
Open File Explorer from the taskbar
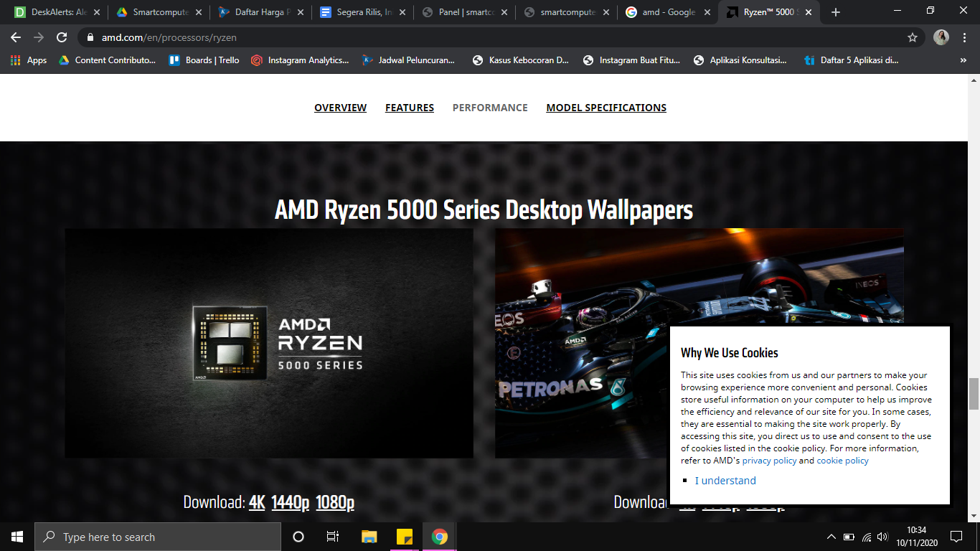pyautogui.click(x=369, y=537)
